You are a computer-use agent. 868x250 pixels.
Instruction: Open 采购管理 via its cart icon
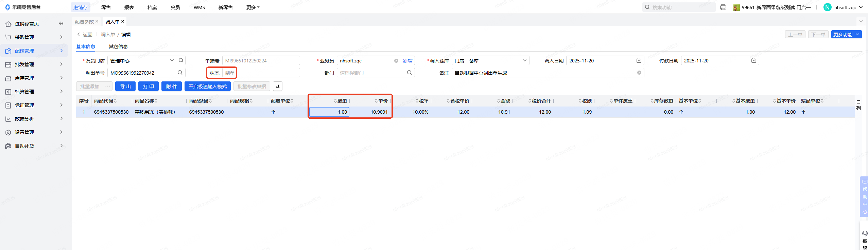pyautogui.click(x=8, y=37)
